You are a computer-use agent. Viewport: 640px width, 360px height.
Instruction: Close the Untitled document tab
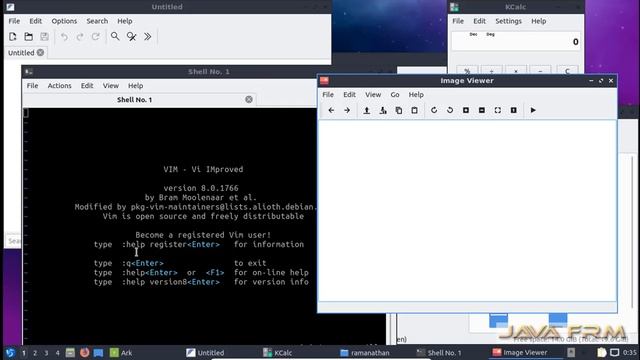tap(40, 52)
